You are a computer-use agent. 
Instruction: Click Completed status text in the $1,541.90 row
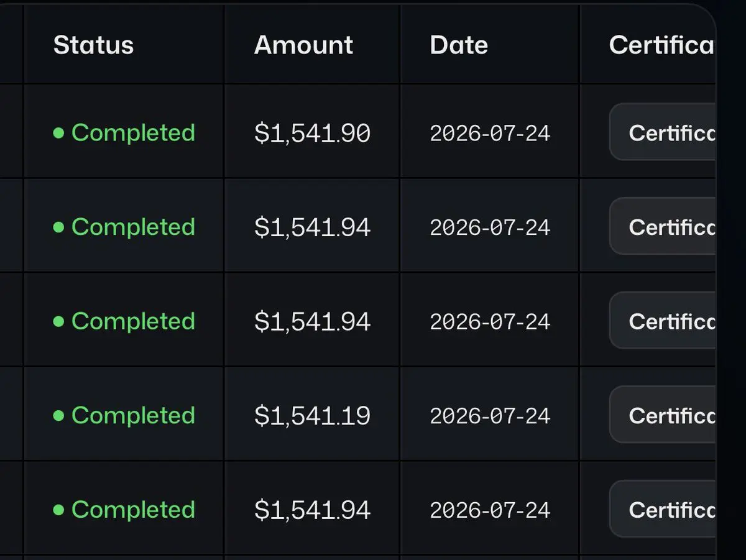[133, 133]
